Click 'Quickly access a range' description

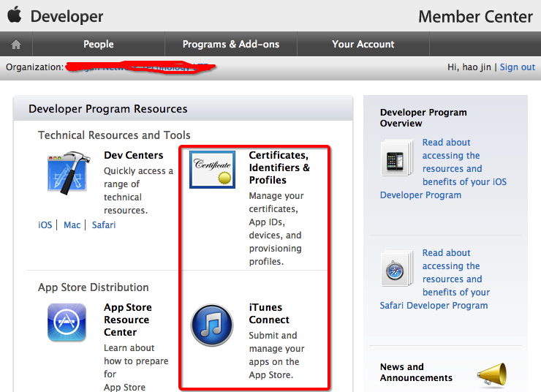138,190
